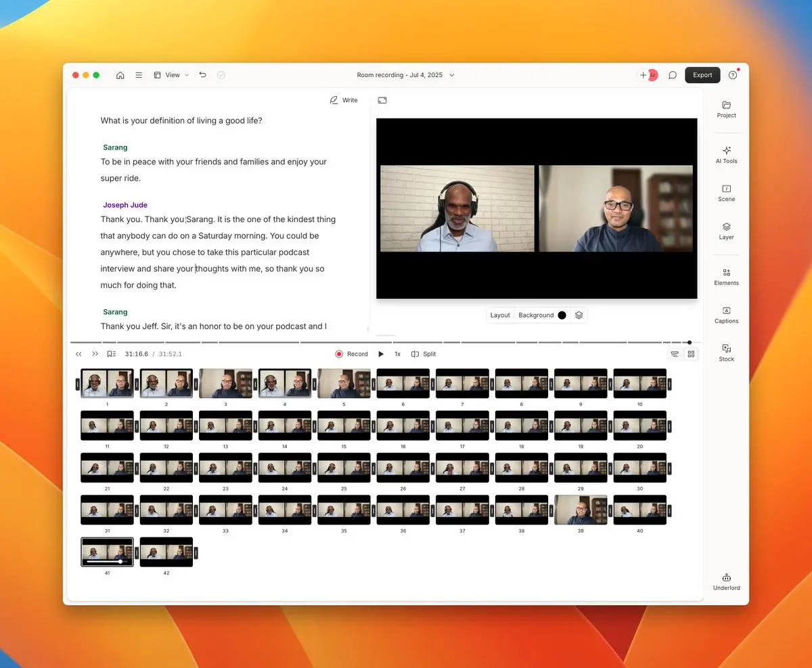Open the Captions panel in sidebar
Viewport: 812px width, 668px height.
click(726, 315)
